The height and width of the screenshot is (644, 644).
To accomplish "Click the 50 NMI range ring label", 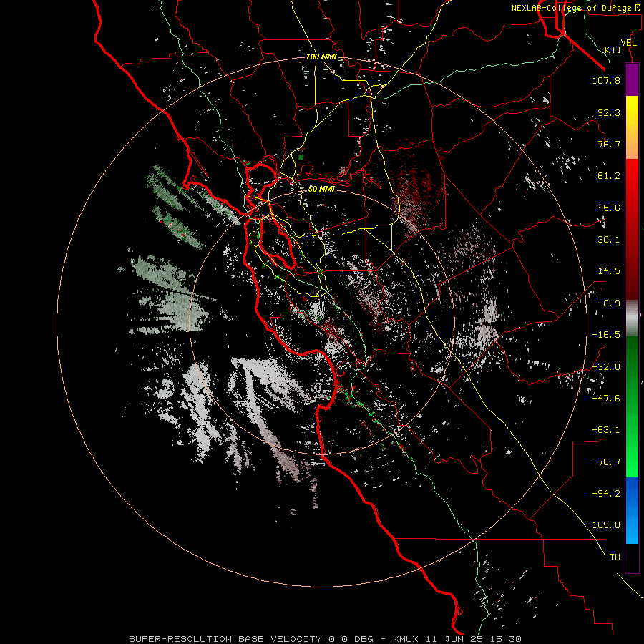I will click(x=321, y=190).
